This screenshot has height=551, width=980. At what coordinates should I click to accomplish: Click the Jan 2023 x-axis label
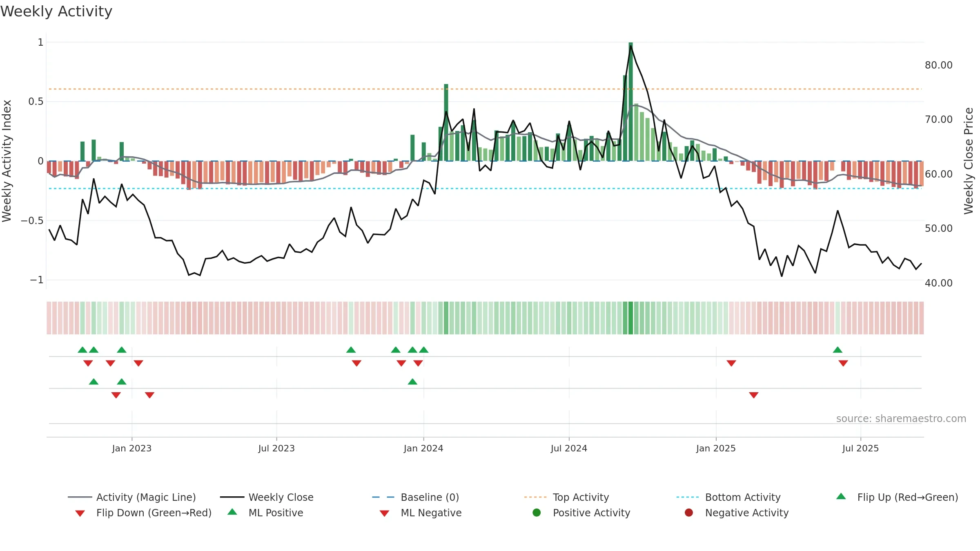coord(132,448)
